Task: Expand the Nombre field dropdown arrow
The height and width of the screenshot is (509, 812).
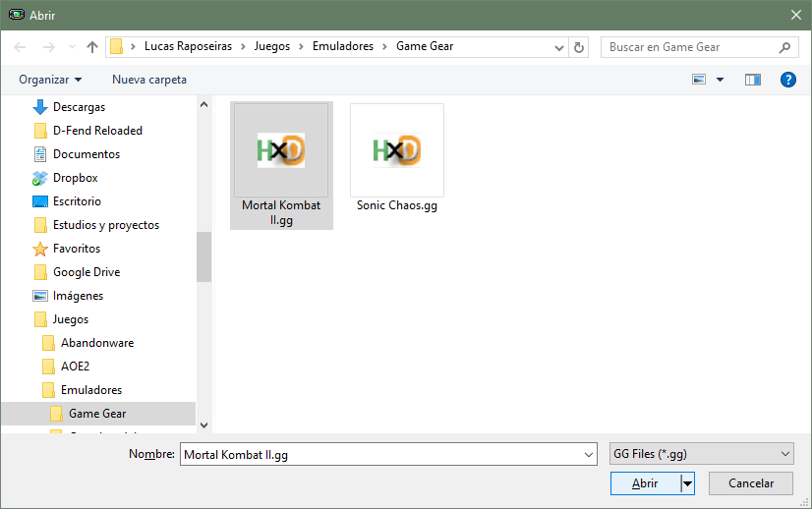Action: [x=588, y=455]
